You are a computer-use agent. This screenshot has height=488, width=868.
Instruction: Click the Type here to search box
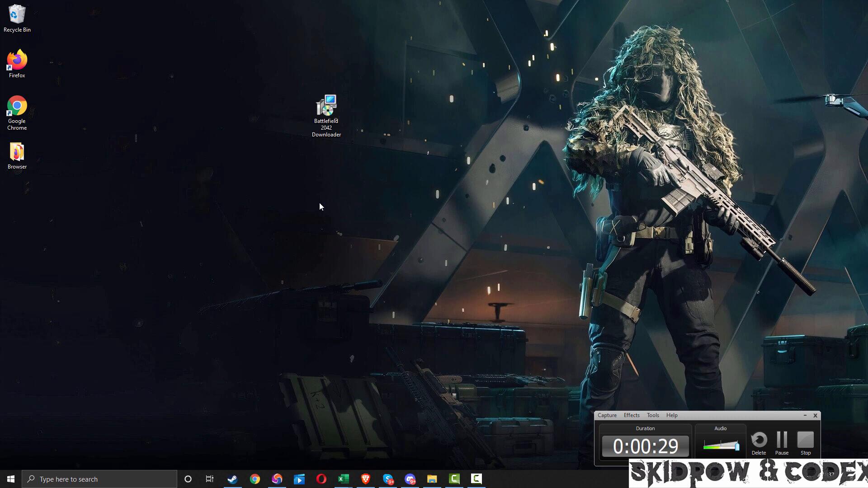pos(99,479)
